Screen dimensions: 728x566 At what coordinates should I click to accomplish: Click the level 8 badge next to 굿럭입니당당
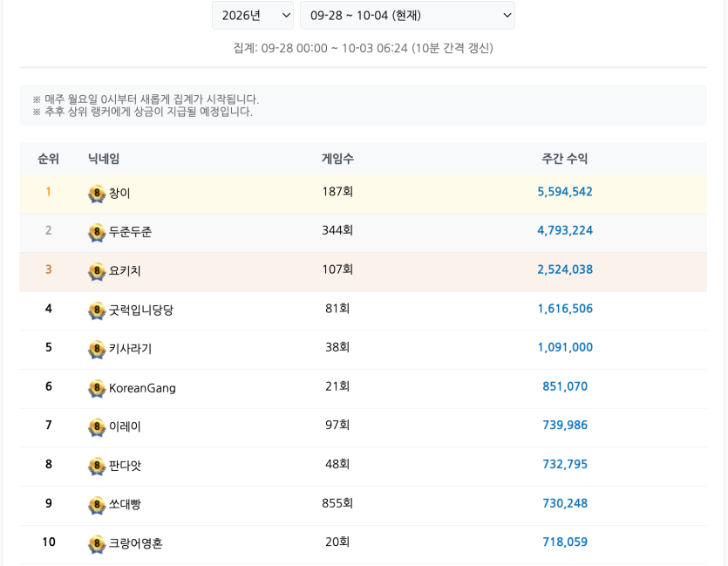[x=97, y=310]
